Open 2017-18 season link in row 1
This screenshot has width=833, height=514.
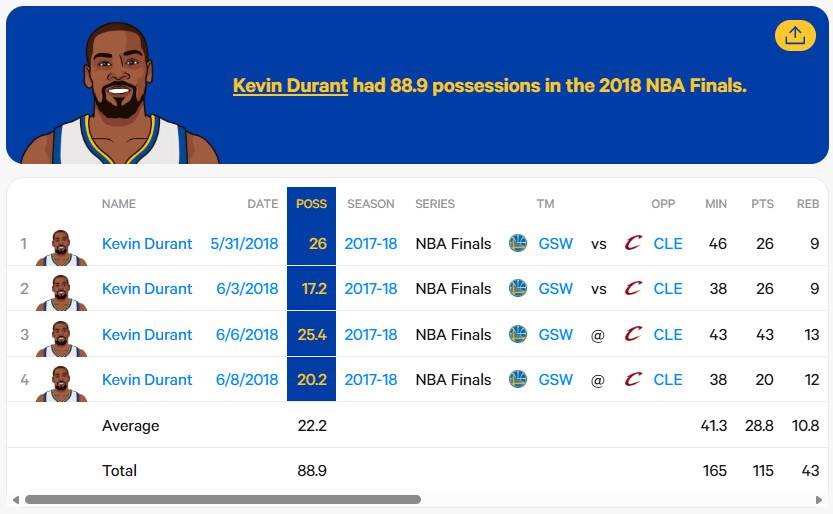click(371, 244)
